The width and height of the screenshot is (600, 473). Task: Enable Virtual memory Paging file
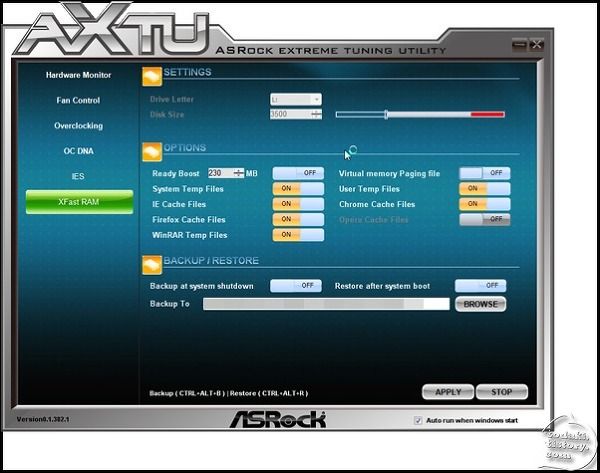(484, 173)
